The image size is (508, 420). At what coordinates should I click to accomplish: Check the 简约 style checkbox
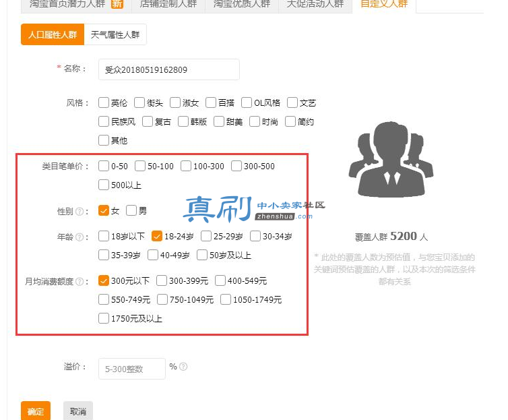tap(290, 121)
